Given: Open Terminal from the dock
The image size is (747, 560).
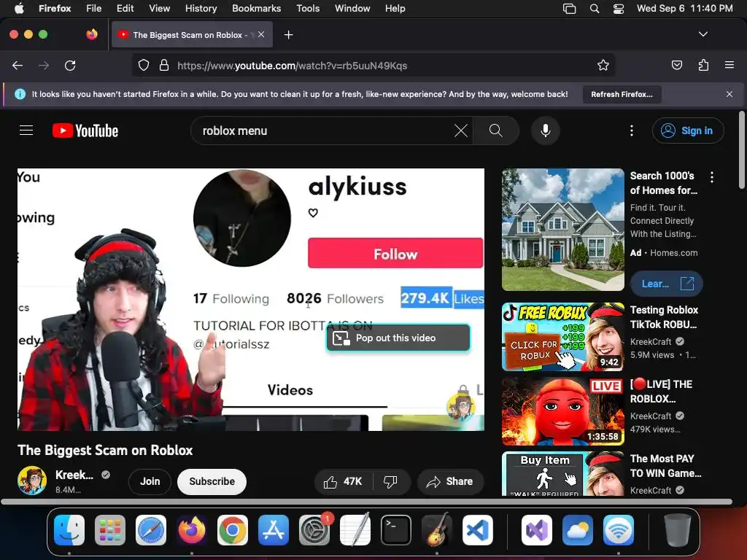Looking at the screenshot, I should 396,530.
